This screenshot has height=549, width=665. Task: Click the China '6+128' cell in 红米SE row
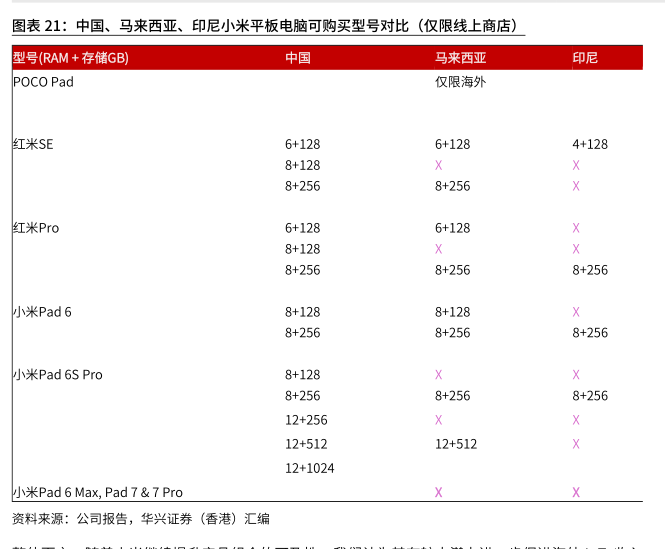tap(302, 144)
